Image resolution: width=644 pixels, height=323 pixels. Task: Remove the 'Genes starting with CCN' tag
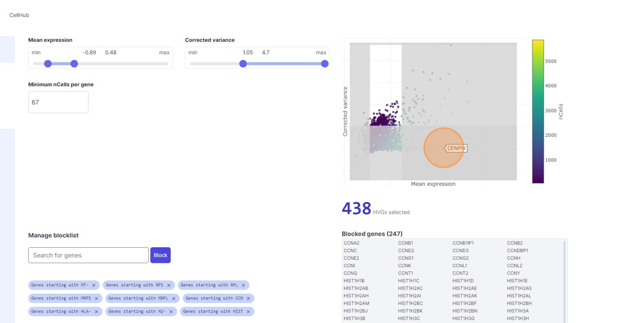(x=248, y=298)
